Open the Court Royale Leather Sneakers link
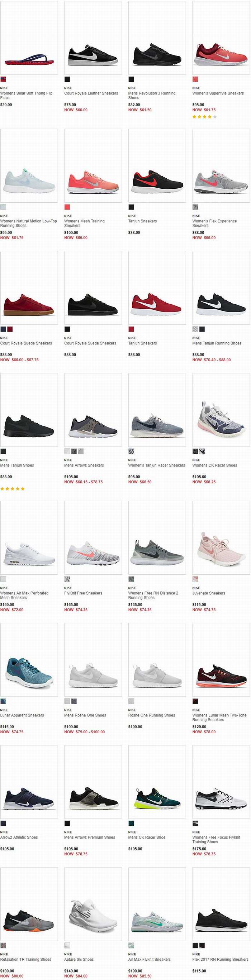 [91, 93]
